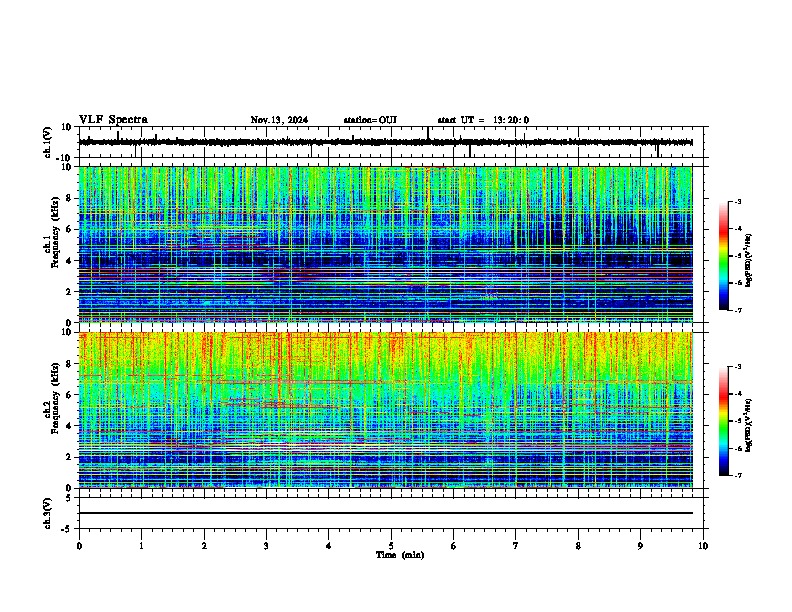Click time axis tick label "3"

click(267, 546)
